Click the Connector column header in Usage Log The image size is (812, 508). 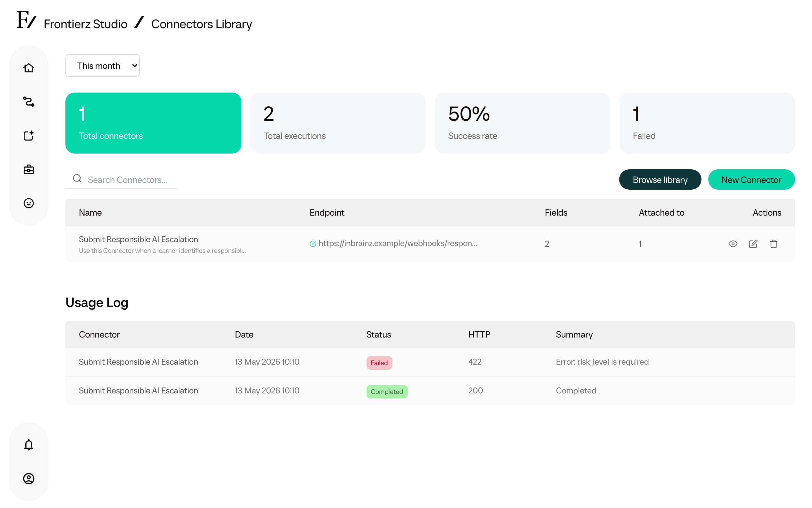coord(99,335)
